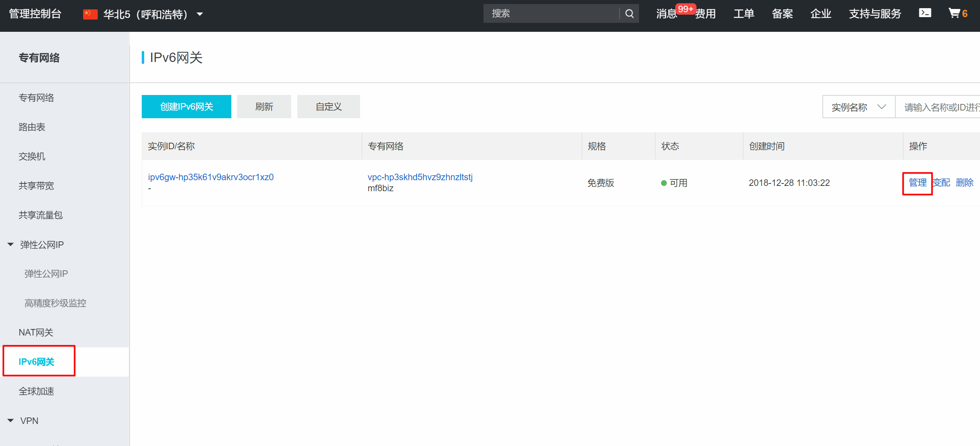
Task: Open the 实例名称 filter dropdown
Action: (859, 107)
